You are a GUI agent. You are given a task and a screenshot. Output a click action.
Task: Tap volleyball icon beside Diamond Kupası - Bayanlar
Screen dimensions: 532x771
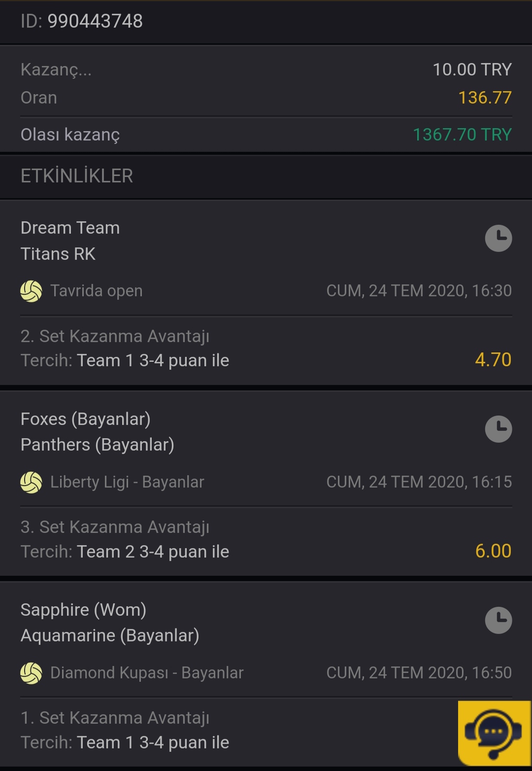pyautogui.click(x=31, y=673)
